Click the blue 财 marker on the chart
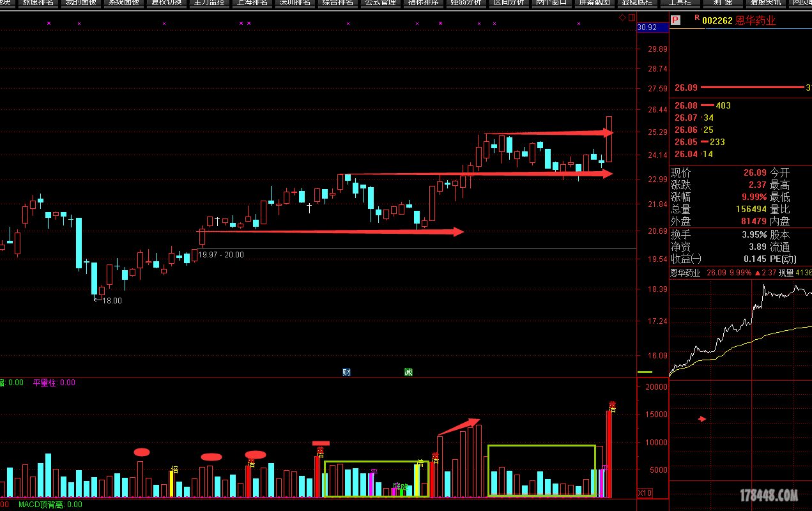Screen dimensions: 812x511 (x=346, y=372)
